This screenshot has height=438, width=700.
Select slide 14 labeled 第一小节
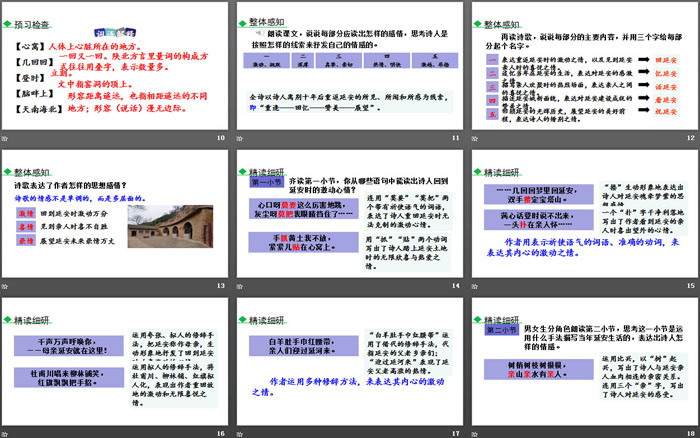pos(350,214)
